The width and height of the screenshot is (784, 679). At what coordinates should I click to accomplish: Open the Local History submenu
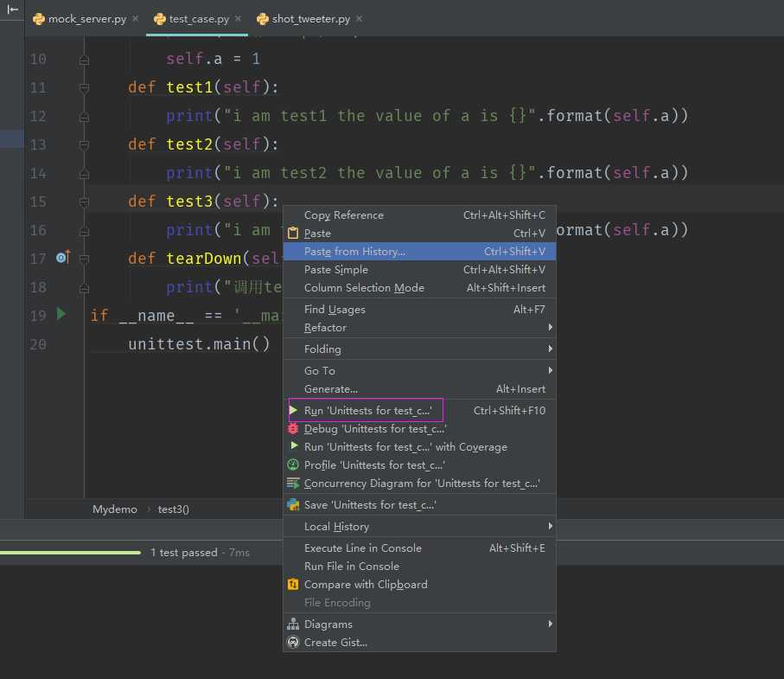(419, 527)
